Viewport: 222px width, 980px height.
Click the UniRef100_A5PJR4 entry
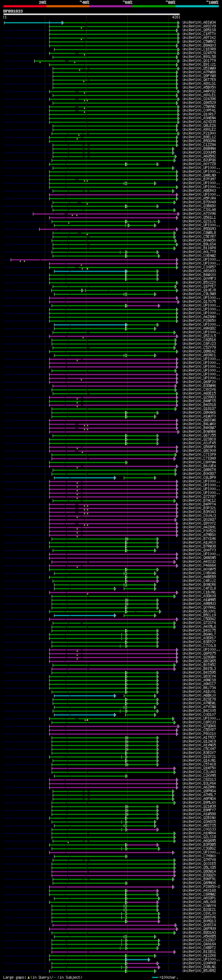[199, 198]
